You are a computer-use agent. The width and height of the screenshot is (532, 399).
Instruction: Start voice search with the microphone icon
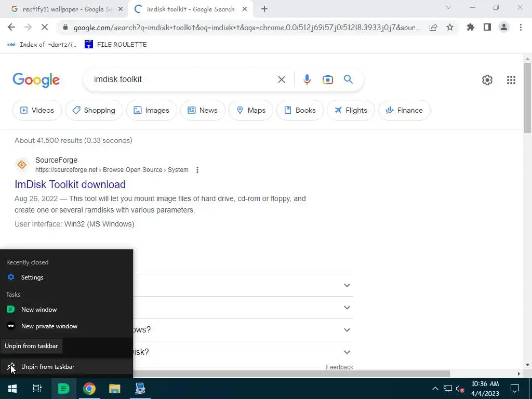click(x=307, y=79)
